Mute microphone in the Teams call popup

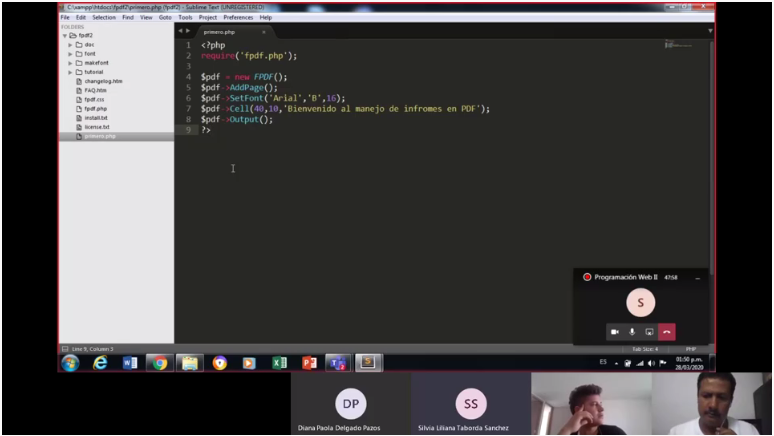click(632, 332)
